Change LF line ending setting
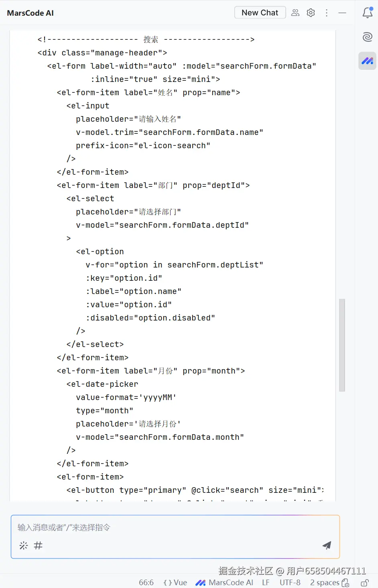 click(266, 582)
